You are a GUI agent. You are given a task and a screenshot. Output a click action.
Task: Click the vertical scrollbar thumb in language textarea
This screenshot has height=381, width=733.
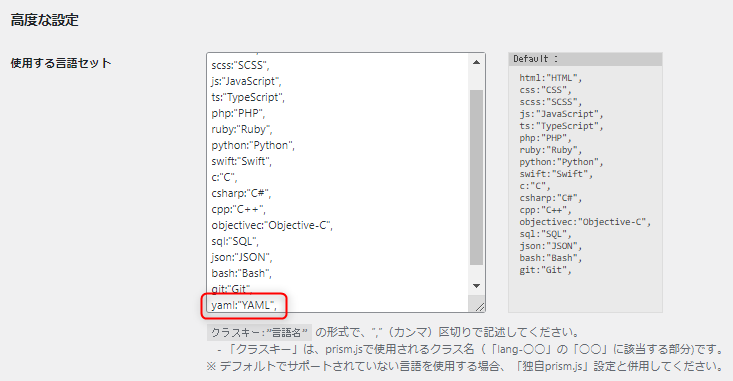pyautogui.click(x=476, y=178)
